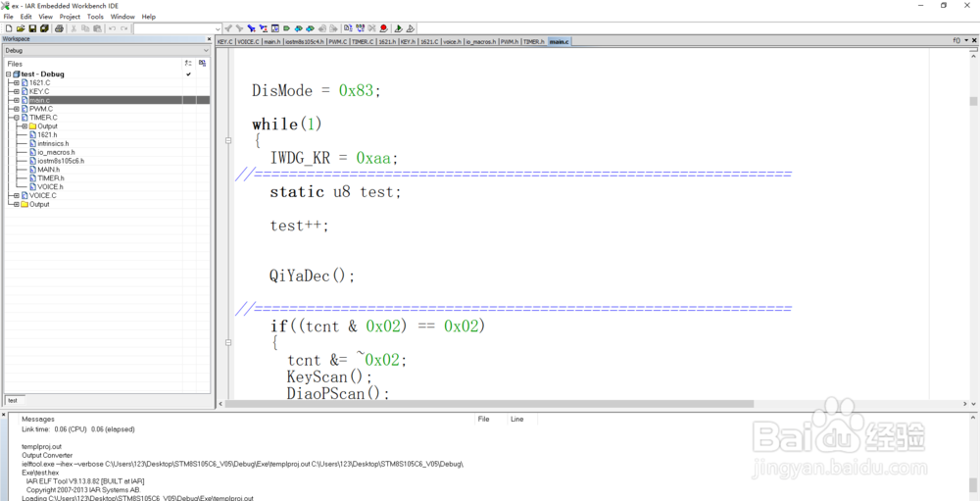The width and height of the screenshot is (980, 501).
Task: Click the source-status column icon in Files header
Action: (x=202, y=63)
